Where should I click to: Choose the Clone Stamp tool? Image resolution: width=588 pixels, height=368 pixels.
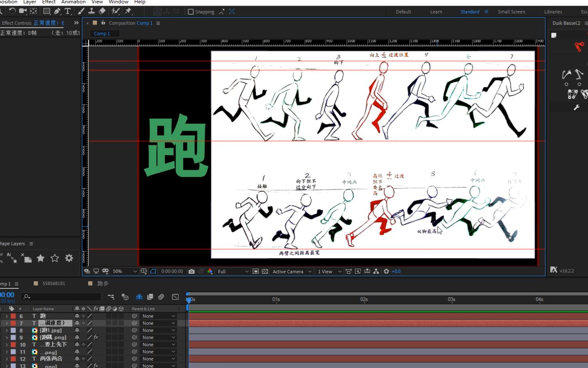91,11
